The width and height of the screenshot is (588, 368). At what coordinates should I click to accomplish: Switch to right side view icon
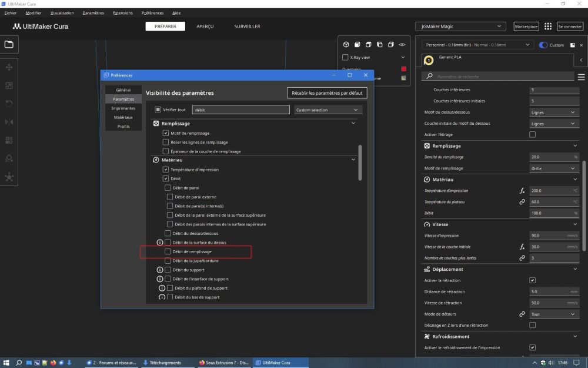pyautogui.click(x=391, y=44)
